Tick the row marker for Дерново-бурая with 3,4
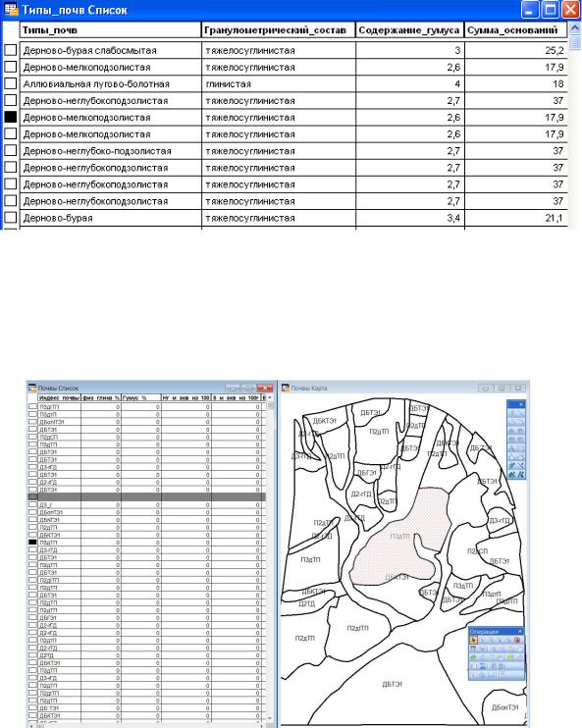The height and width of the screenshot is (728, 582). point(10,217)
